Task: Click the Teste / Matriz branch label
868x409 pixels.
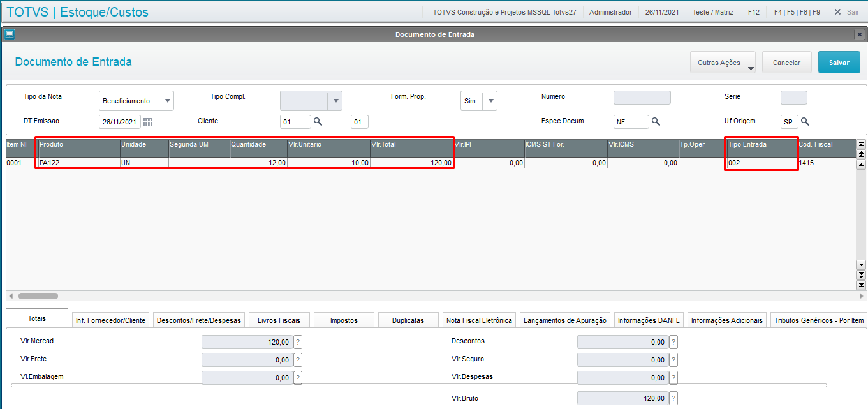Action: [712, 12]
